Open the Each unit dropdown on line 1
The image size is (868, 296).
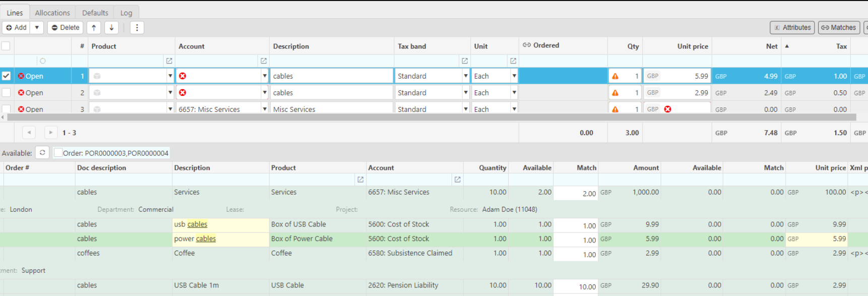point(514,76)
